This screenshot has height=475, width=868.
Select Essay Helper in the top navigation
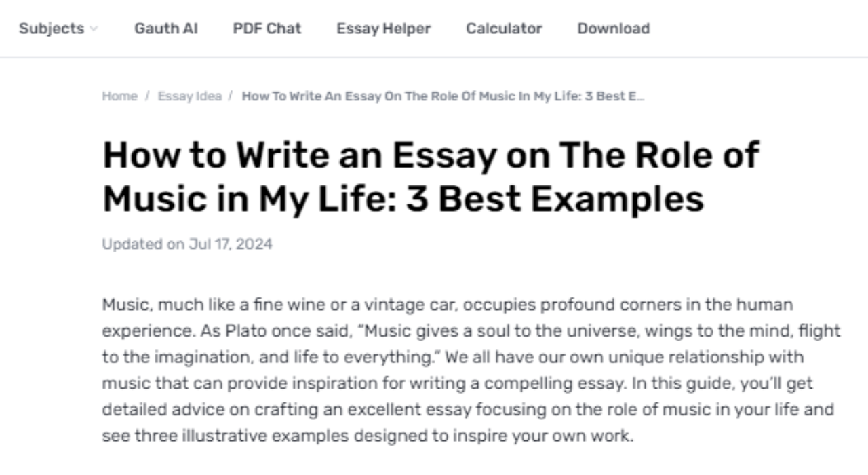tap(383, 28)
